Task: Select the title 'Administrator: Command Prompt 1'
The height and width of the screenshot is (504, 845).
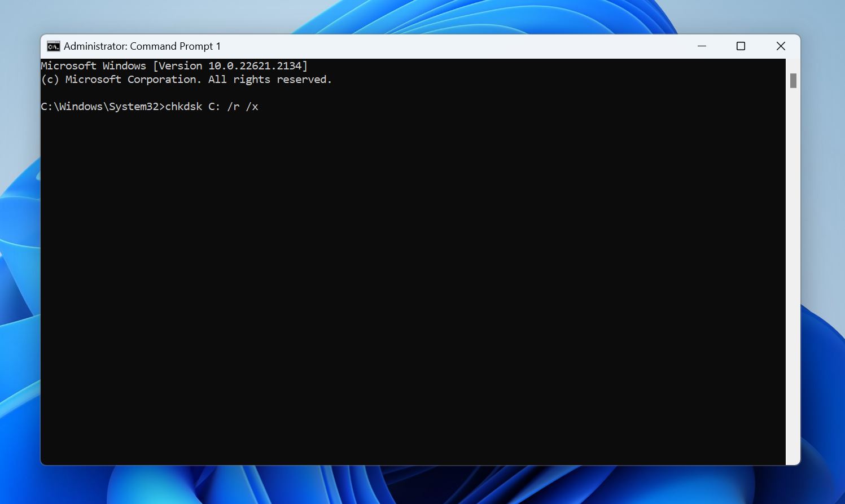Action: (141, 46)
